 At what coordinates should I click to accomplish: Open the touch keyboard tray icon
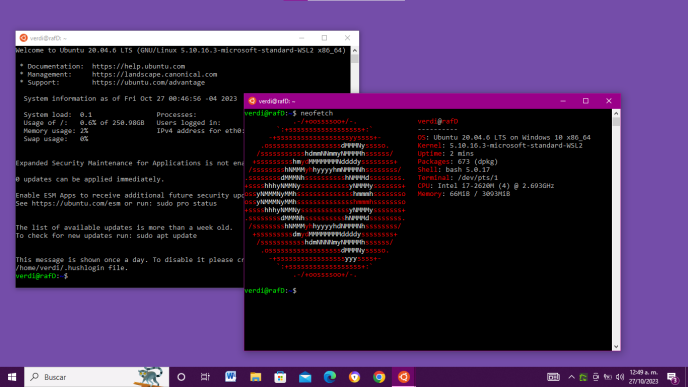pyautogui.click(x=553, y=377)
